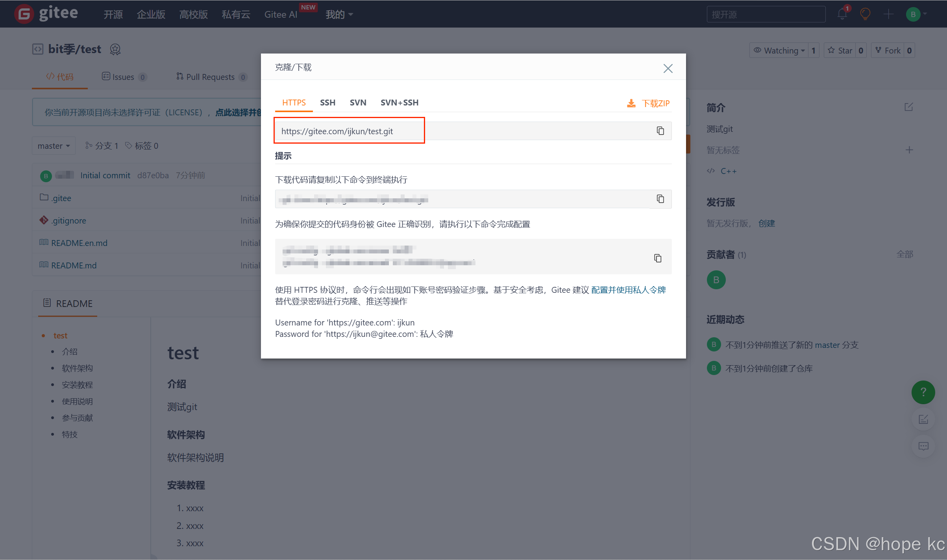Click the repository code icon beside title
This screenshot has width=947, height=560.
coord(38,49)
